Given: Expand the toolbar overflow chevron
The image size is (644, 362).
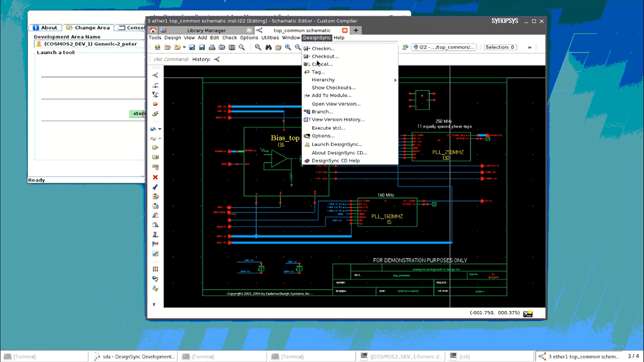Looking at the screenshot, I should tap(529, 47).
